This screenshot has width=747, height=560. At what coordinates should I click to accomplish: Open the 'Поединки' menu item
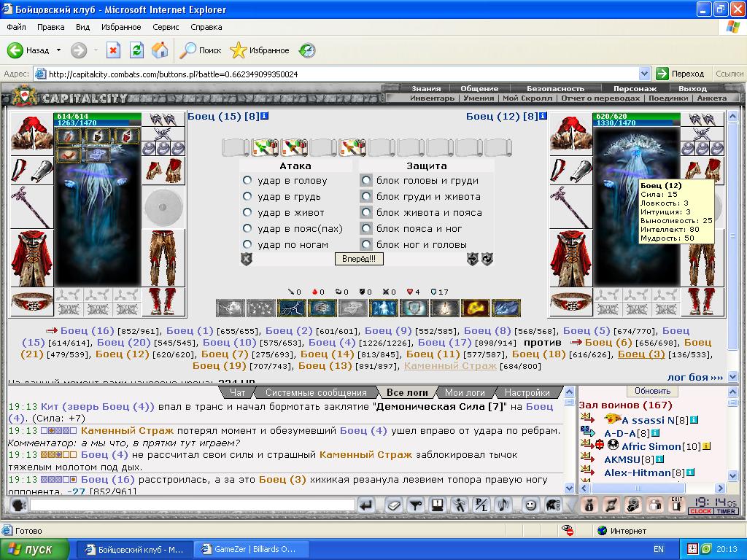pos(668,98)
